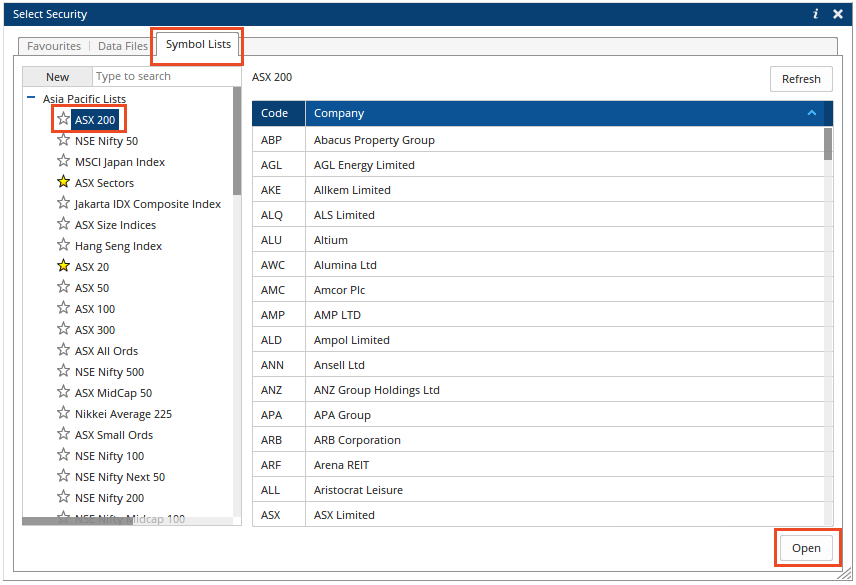
Task: Toggle star for ASX 100 list
Action: coord(63,308)
